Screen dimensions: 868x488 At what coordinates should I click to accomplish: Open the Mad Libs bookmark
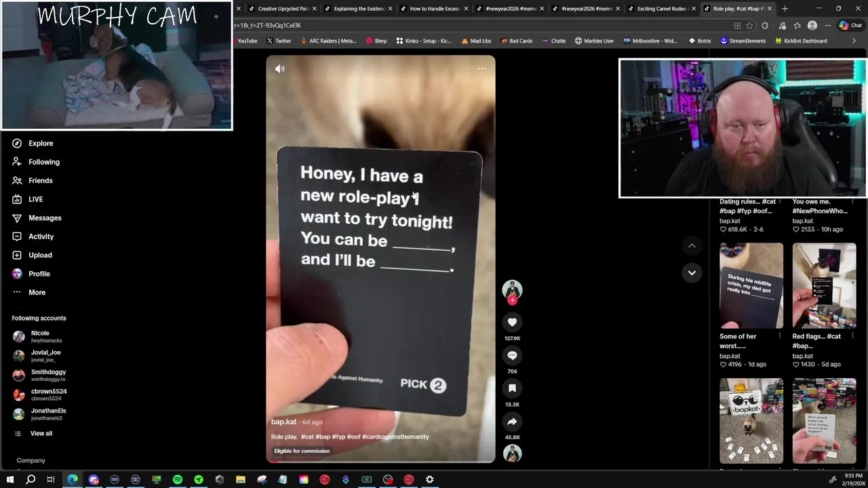(x=476, y=41)
